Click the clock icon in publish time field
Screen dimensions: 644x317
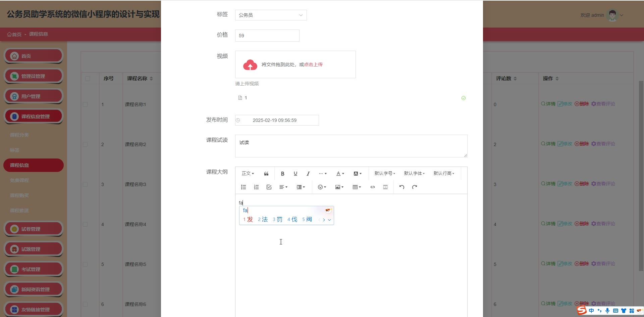238,120
